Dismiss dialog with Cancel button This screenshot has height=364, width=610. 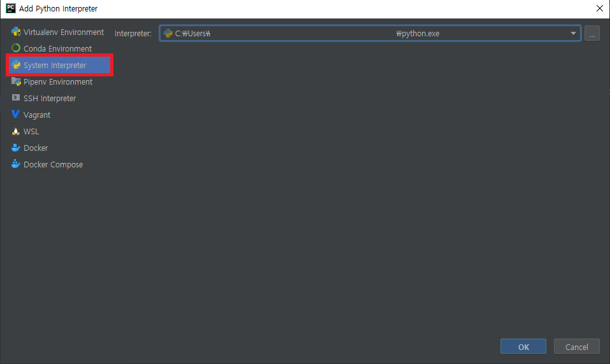coord(576,346)
